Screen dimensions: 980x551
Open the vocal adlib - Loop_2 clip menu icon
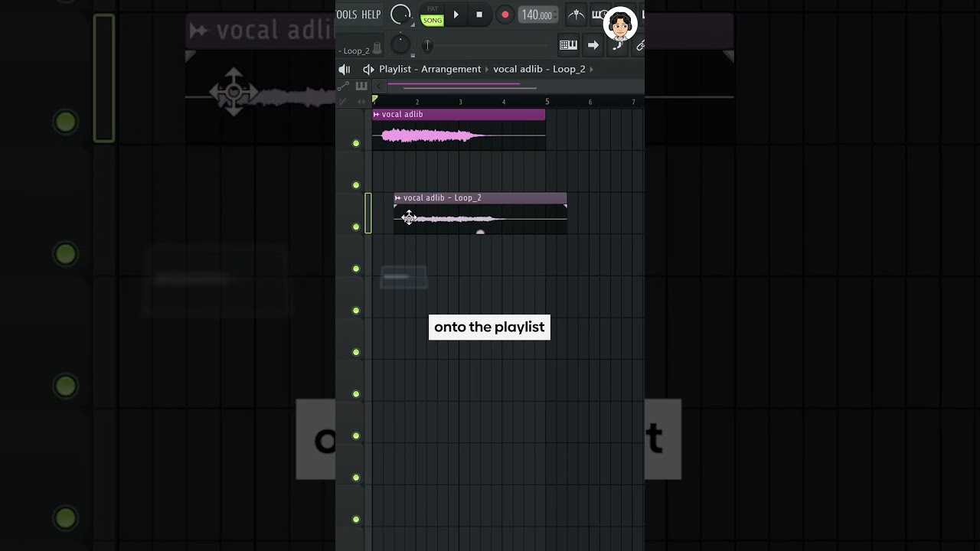click(x=398, y=197)
